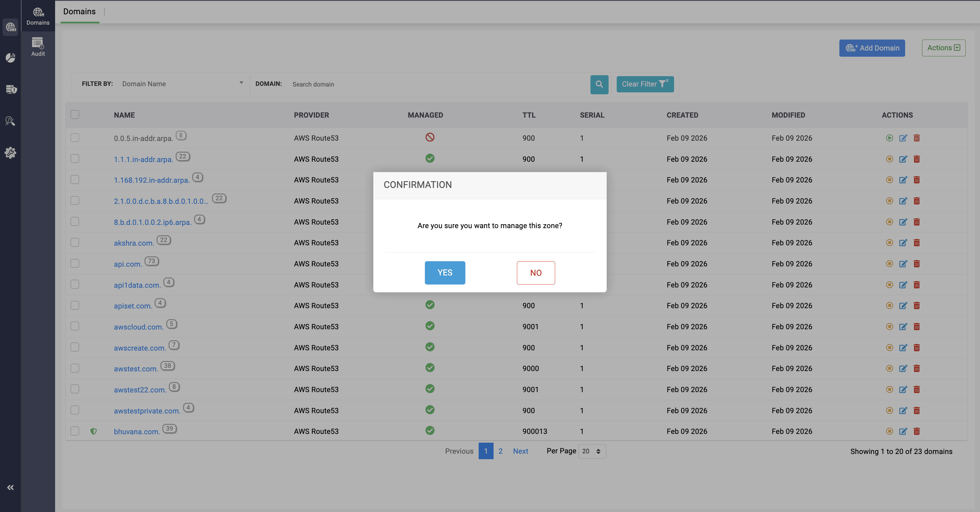Confirm with the YES button
Image resolution: width=980 pixels, height=512 pixels.
445,273
